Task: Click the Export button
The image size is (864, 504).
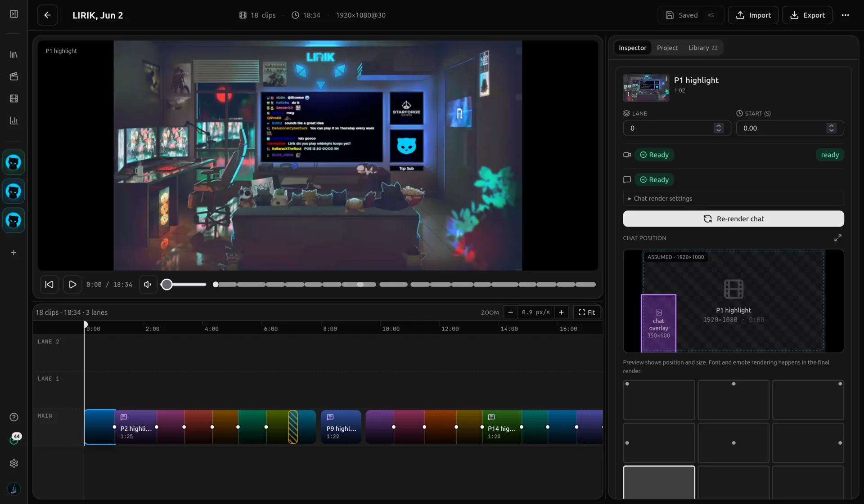Action: [x=808, y=15]
